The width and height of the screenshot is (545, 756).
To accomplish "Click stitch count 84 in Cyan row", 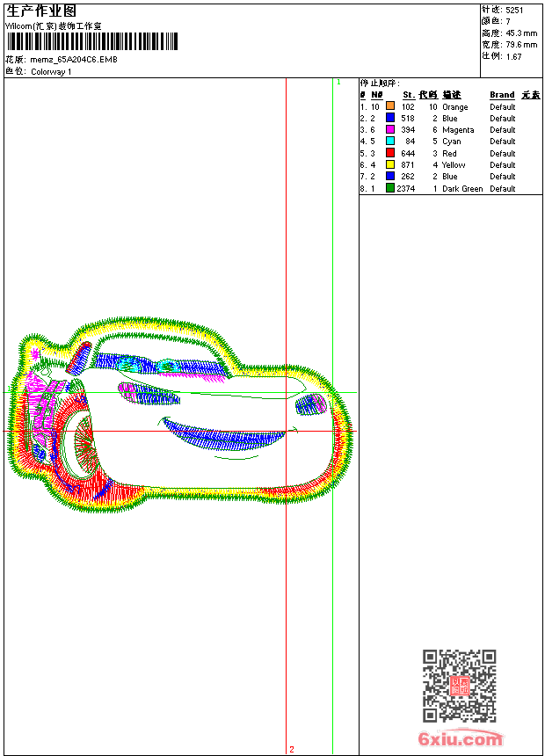I will point(410,142).
